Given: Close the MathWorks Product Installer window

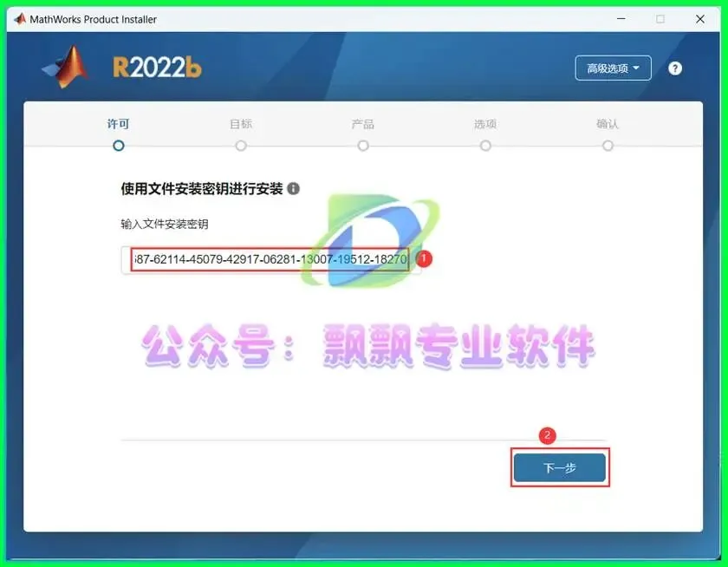Looking at the screenshot, I should [700, 19].
